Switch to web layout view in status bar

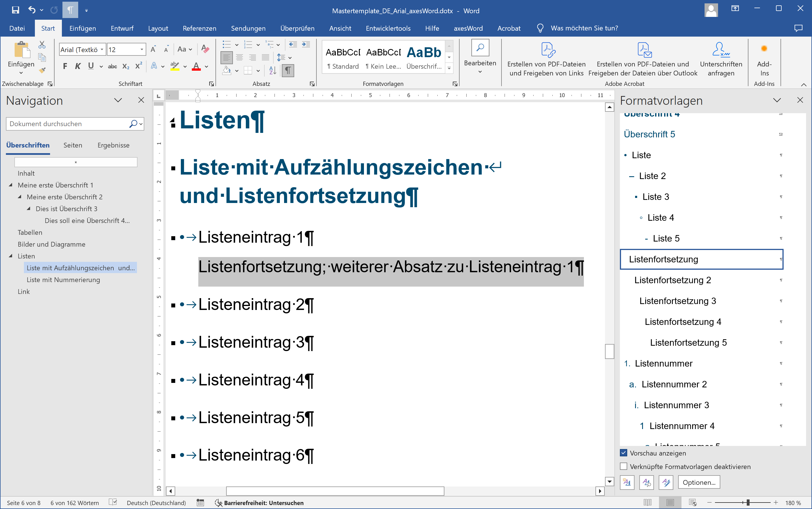693,503
